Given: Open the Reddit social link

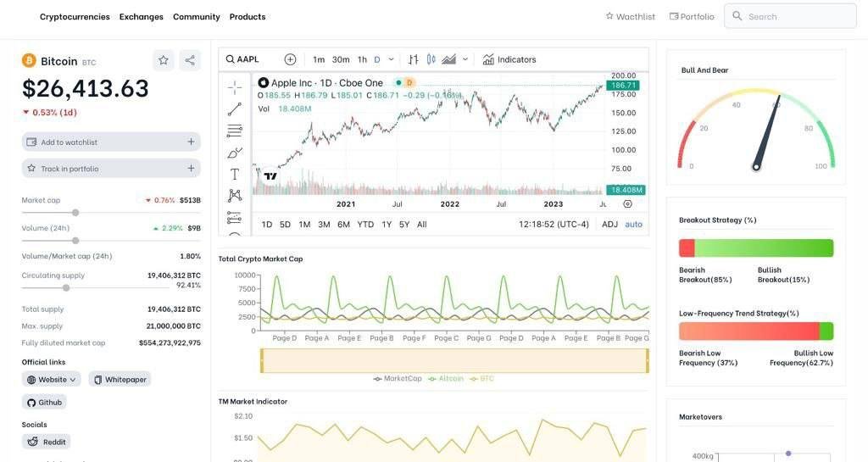Looking at the screenshot, I should pos(47,442).
